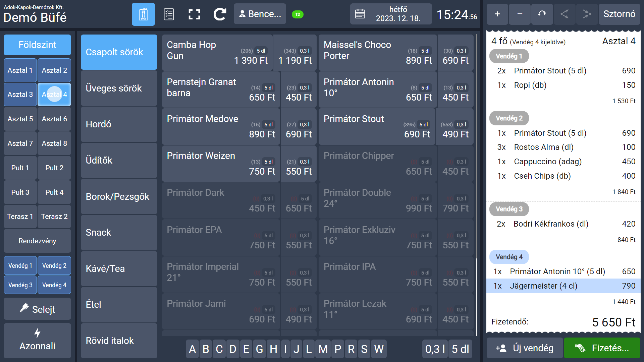Open Hordó category

point(119,124)
